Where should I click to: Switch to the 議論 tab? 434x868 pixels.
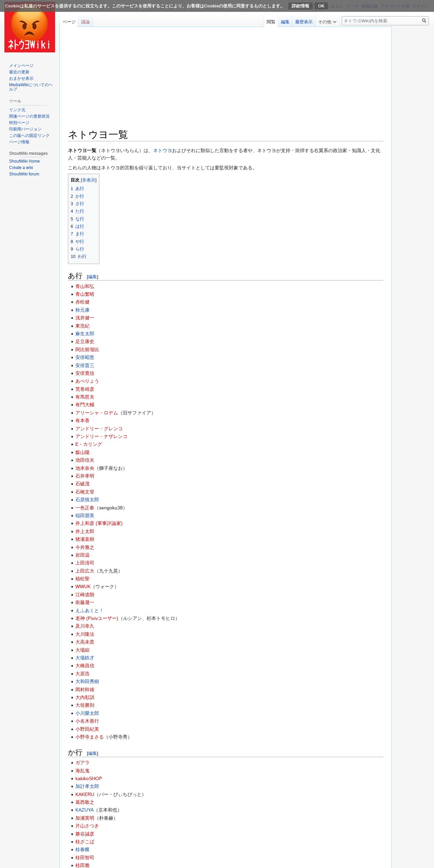85,22
